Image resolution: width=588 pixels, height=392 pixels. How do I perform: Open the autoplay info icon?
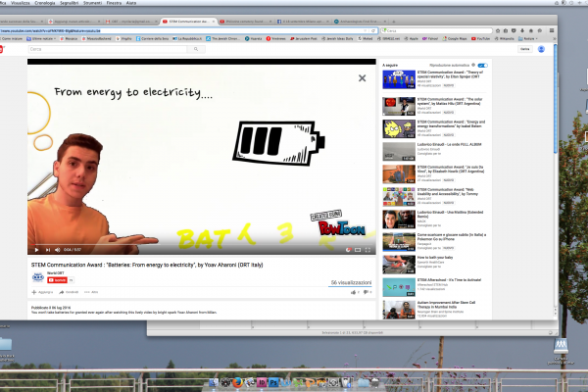[473, 65]
